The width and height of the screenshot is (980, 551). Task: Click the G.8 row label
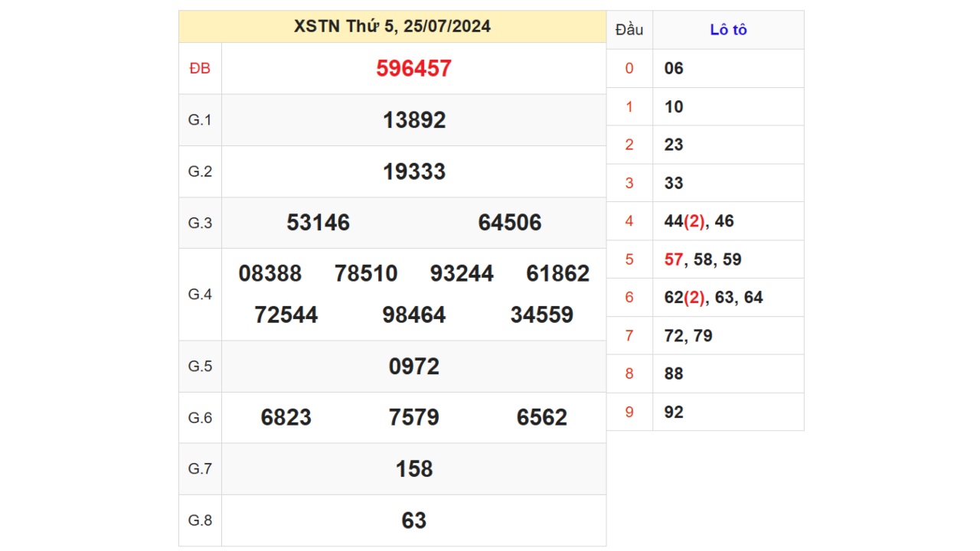tap(200, 520)
